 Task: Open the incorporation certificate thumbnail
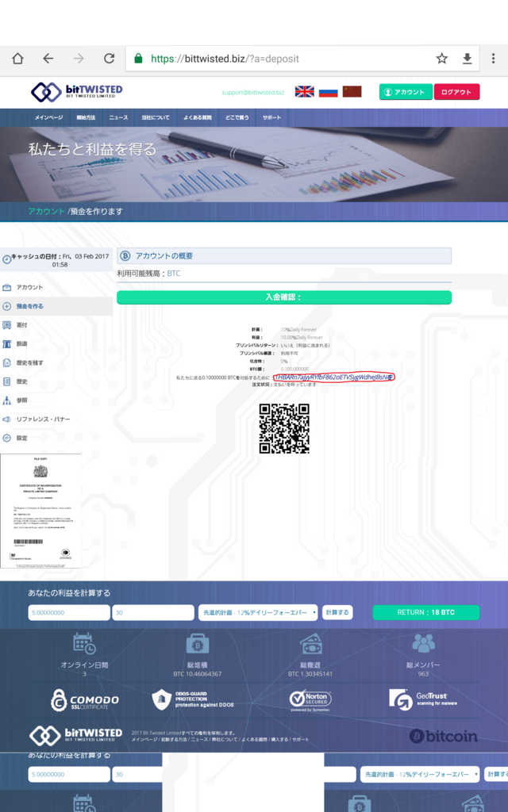pyautogui.click(x=40, y=511)
